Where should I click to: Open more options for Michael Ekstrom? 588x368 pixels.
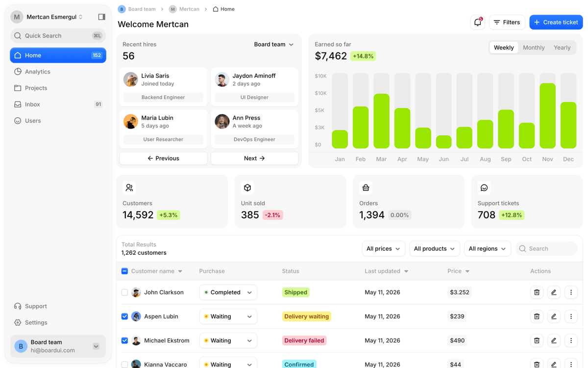click(571, 341)
